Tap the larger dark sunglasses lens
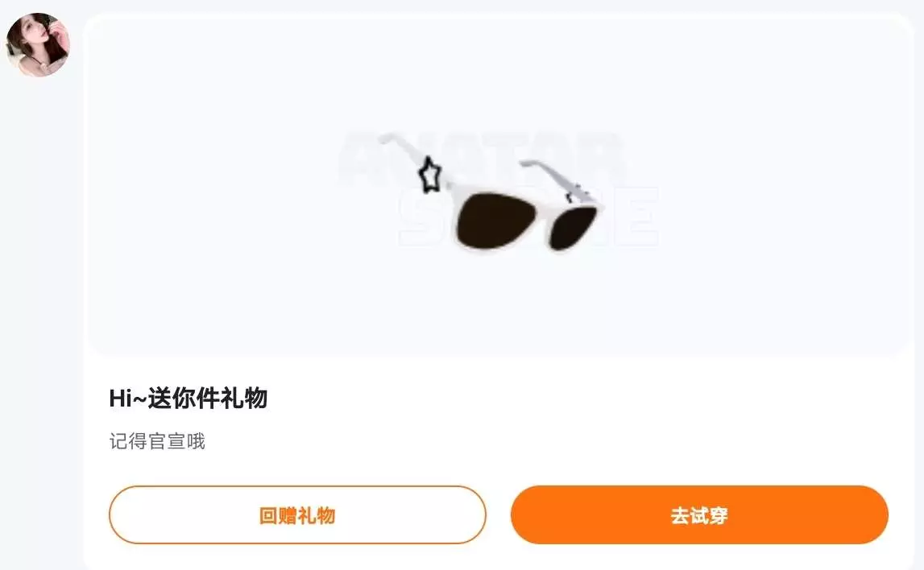The image size is (924, 570). tap(495, 220)
